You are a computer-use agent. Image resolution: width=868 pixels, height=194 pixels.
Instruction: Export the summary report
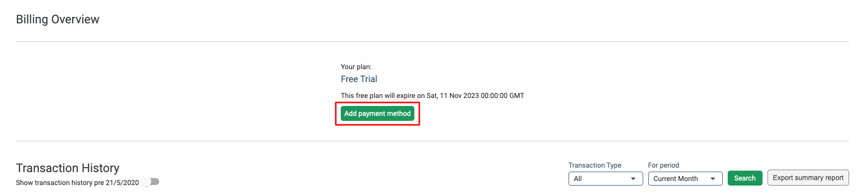pos(808,178)
